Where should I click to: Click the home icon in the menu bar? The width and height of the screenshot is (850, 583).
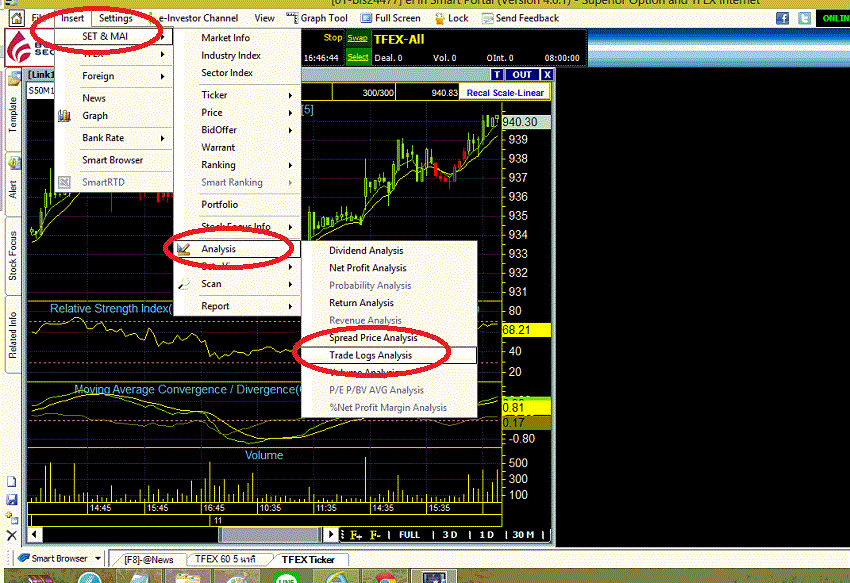(x=16, y=18)
